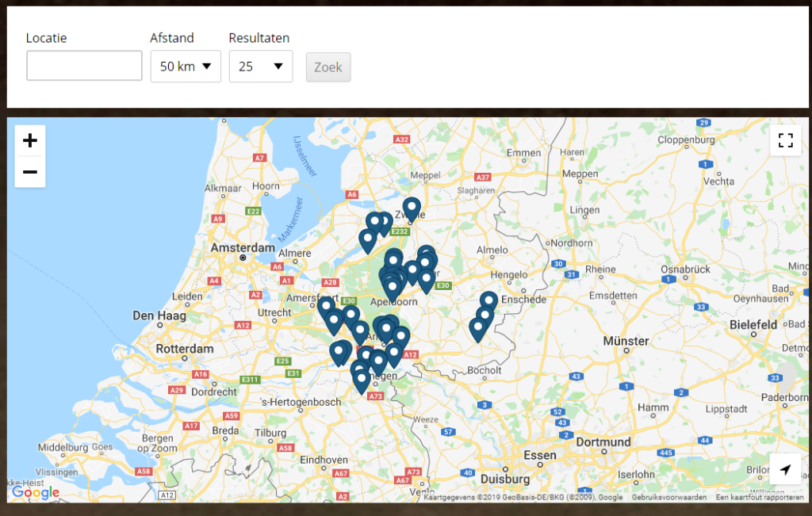Click the Essen label
The image size is (812, 516).
click(539, 456)
